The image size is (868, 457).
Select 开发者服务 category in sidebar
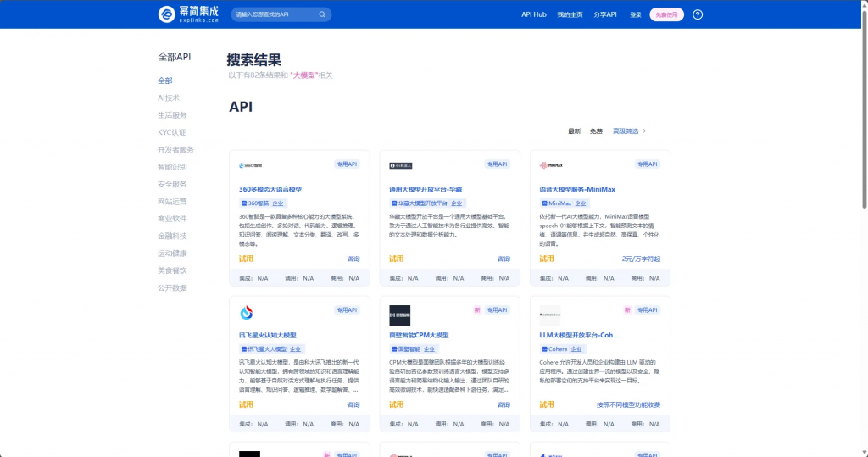(175, 149)
